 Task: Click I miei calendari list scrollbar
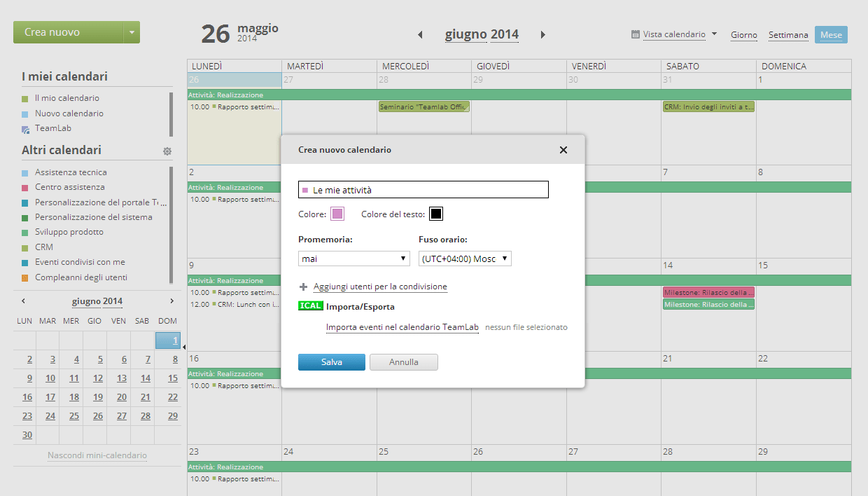[x=171, y=114]
